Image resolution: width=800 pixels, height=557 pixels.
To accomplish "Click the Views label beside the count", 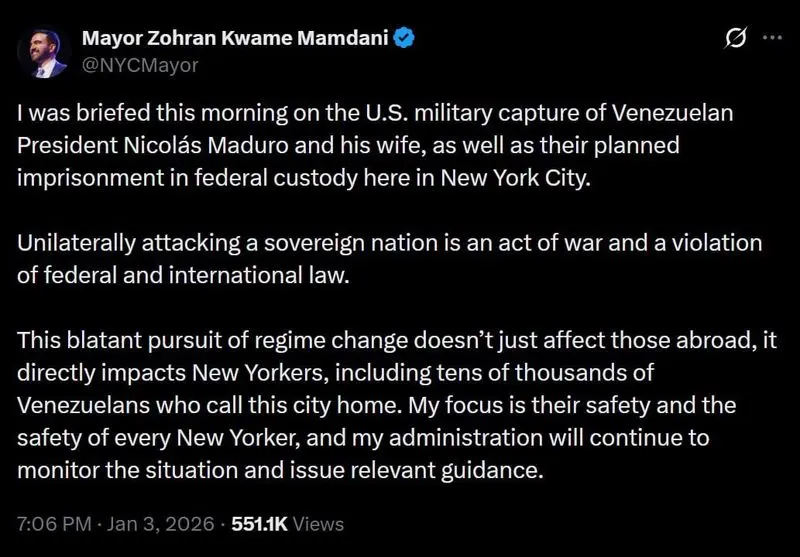I will point(319,523).
